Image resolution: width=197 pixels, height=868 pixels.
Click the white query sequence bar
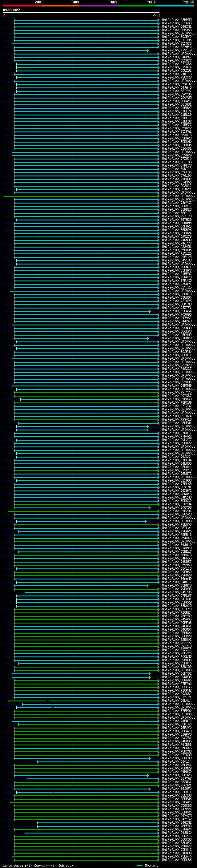81,13
